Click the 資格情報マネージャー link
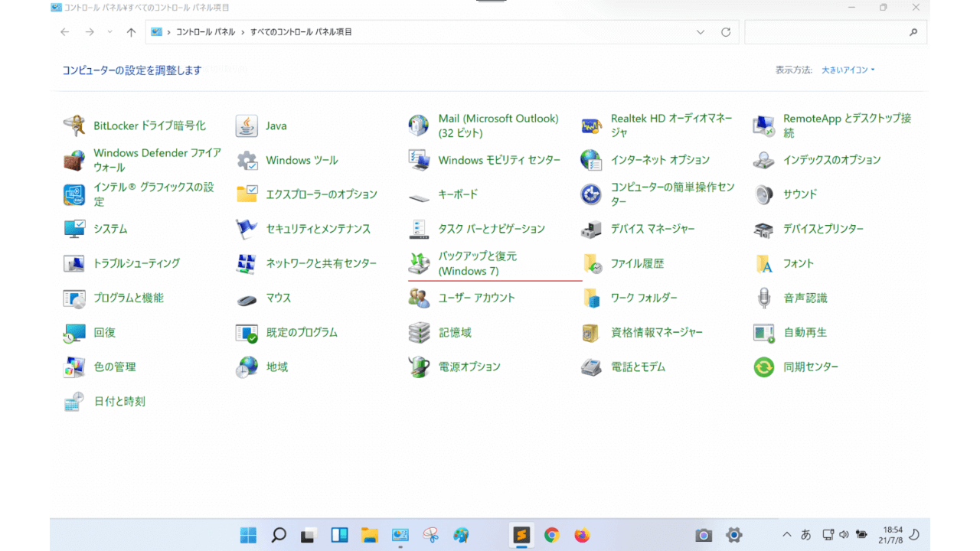 [657, 332]
